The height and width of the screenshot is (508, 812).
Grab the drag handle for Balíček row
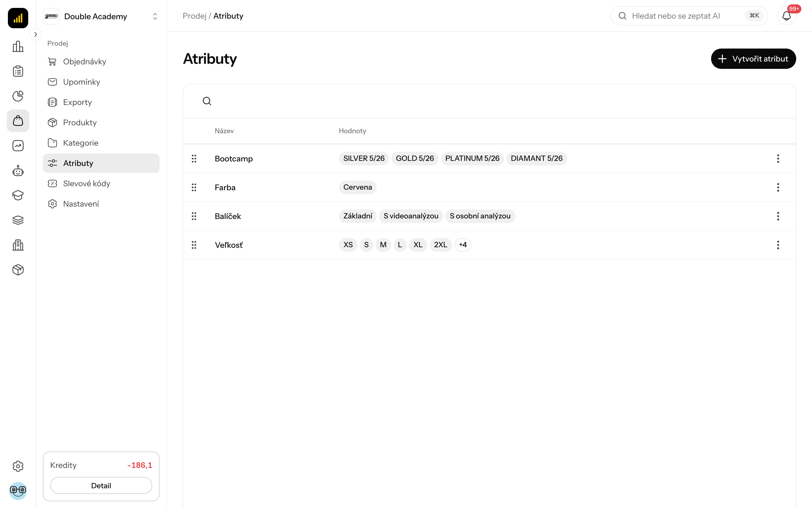point(194,216)
